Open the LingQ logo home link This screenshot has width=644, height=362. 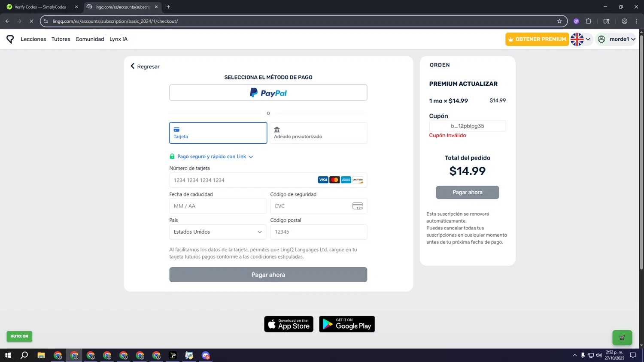pos(10,39)
